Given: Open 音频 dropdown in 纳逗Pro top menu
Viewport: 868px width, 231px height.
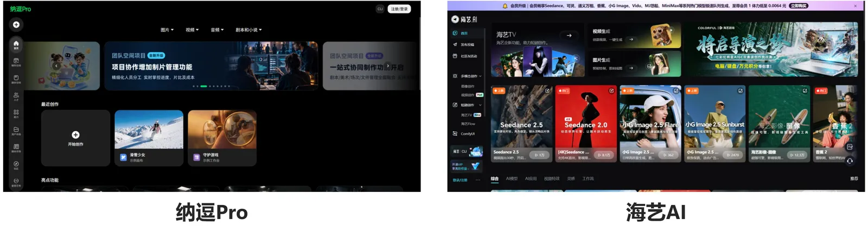Looking at the screenshot, I should pyautogui.click(x=217, y=30).
